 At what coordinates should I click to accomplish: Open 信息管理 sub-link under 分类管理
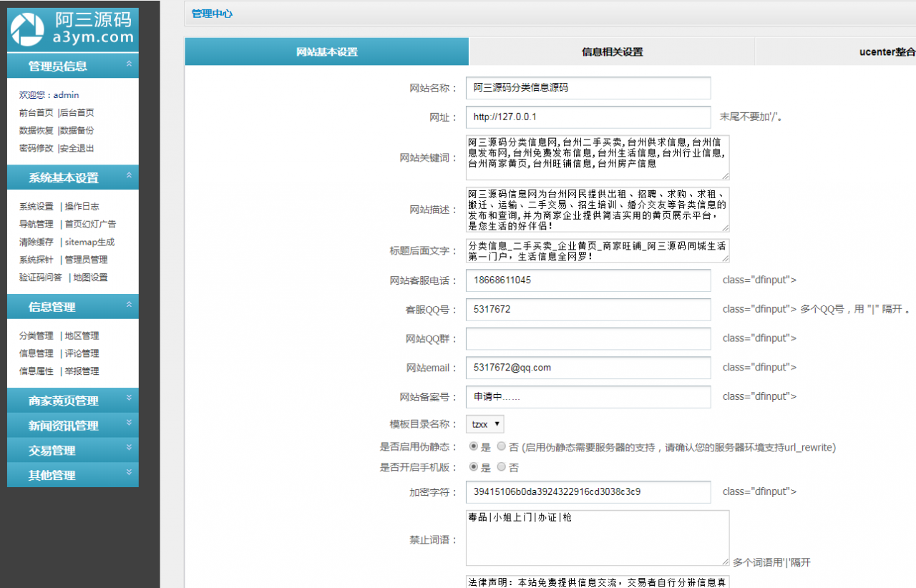36,353
